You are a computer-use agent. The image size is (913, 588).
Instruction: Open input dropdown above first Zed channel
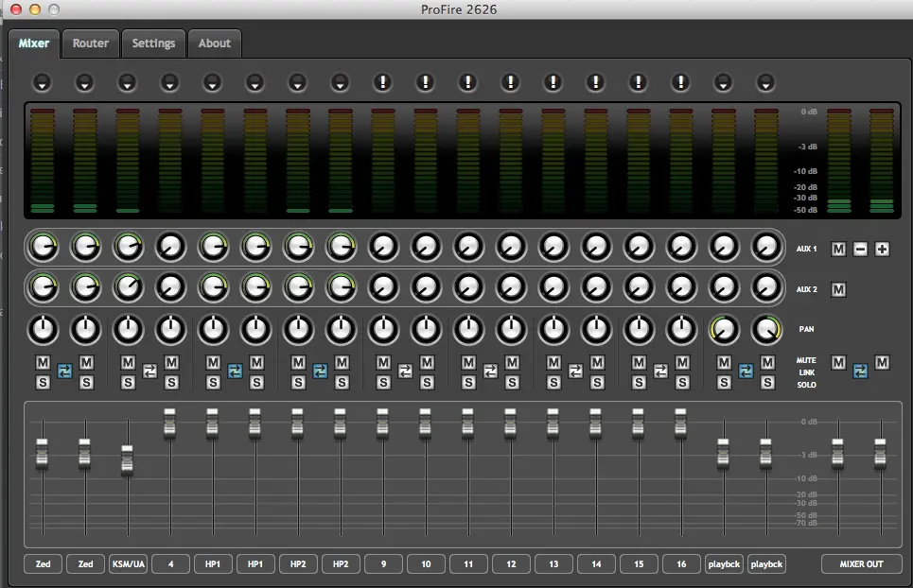(x=42, y=82)
